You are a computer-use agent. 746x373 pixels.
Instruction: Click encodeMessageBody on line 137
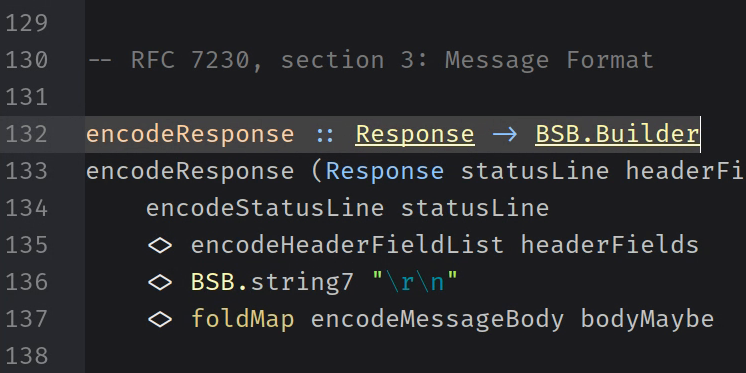click(437, 319)
